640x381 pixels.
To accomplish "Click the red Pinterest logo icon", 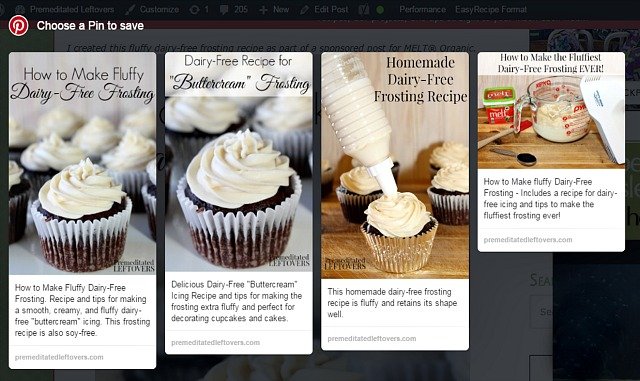I will tap(18, 26).
